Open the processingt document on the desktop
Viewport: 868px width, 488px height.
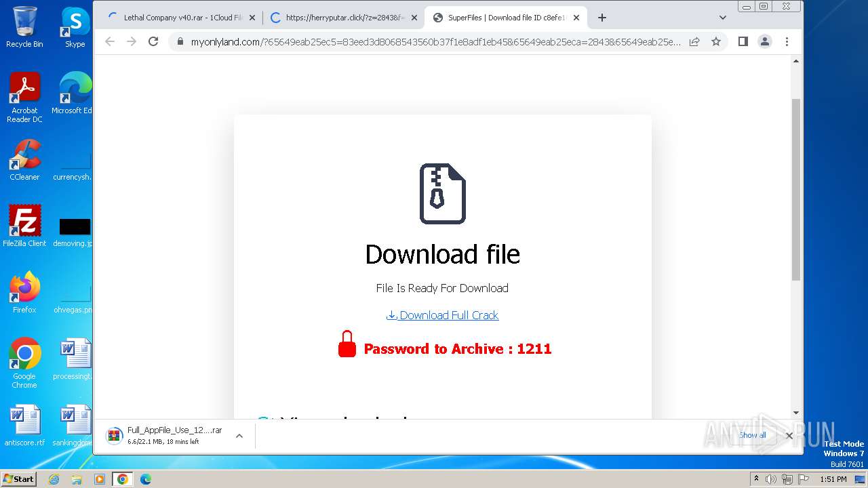(x=73, y=359)
